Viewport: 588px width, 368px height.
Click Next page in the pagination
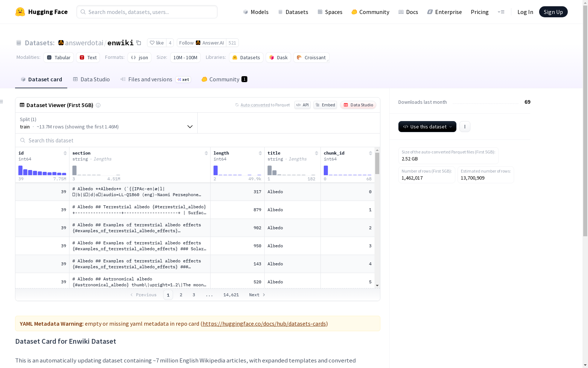tap(257, 295)
